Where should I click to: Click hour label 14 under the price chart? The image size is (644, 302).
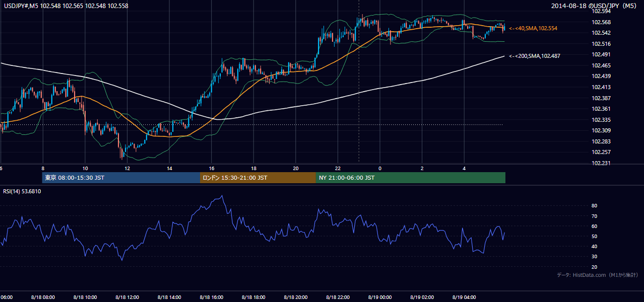[x=169, y=168]
